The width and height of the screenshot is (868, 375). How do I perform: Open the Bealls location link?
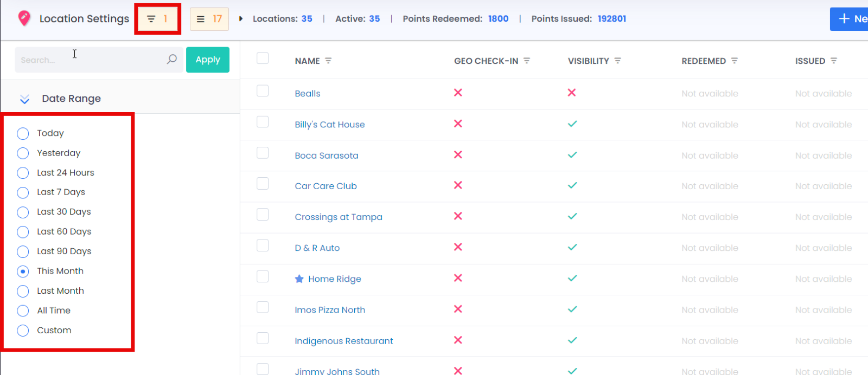point(308,94)
